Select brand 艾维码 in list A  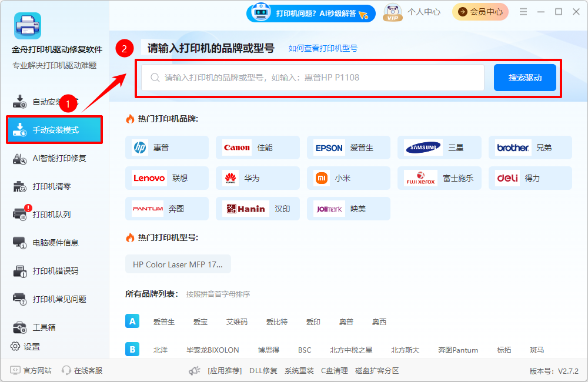point(236,321)
